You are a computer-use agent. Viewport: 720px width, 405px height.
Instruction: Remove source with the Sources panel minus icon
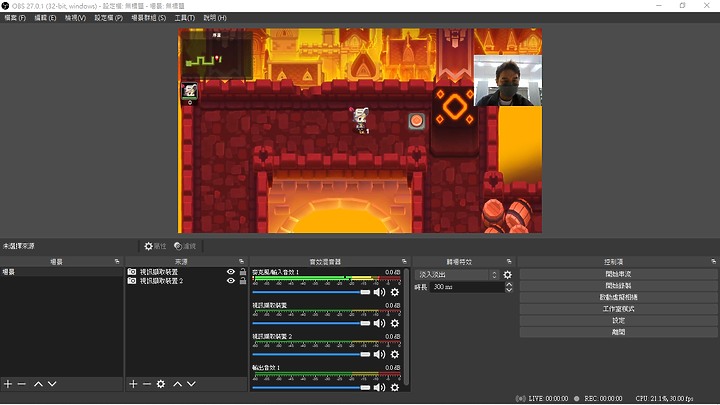tap(147, 384)
